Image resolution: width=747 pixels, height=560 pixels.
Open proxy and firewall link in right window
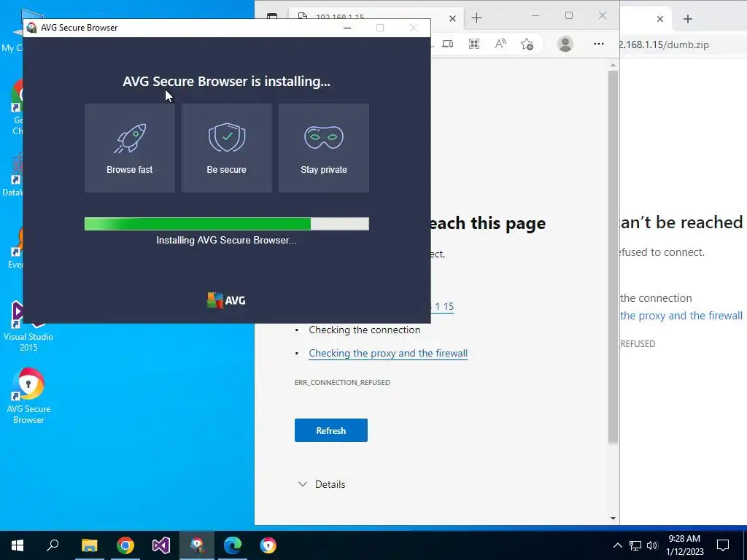[681, 316]
